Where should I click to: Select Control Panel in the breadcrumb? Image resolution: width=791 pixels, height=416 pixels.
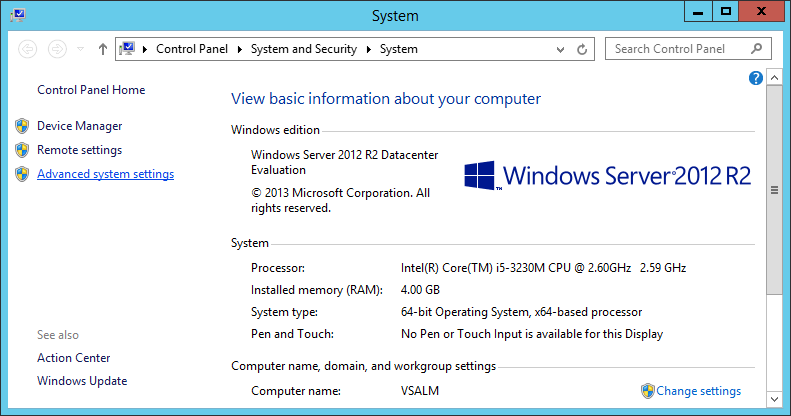(x=192, y=49)
